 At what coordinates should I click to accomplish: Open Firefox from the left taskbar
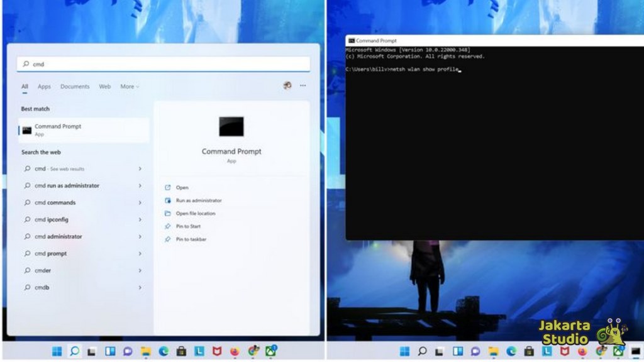[x=235, y=351]
